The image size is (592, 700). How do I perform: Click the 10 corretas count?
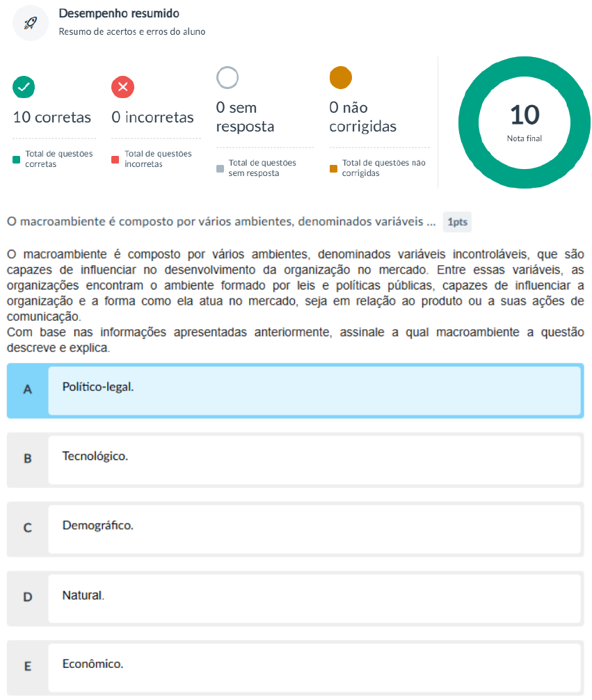52,117
